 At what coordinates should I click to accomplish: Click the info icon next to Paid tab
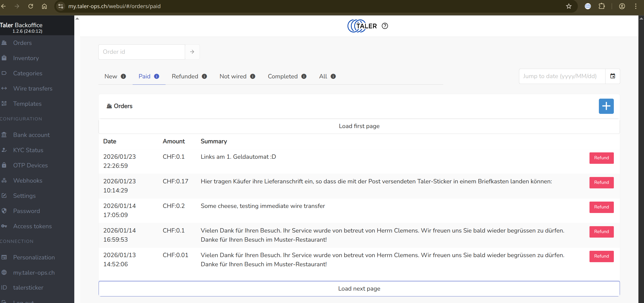click(x=157, y=76)
